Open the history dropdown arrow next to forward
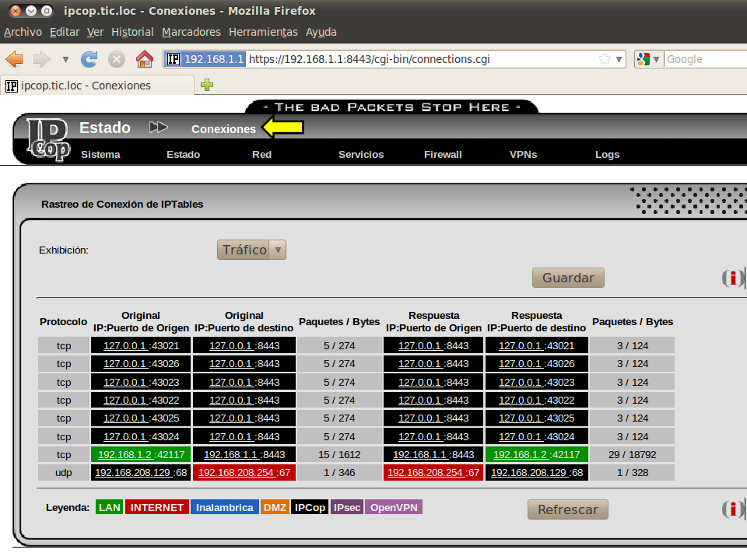Viewport: 747px width, 560px height. pyautogui.click(x=65, y=59)
